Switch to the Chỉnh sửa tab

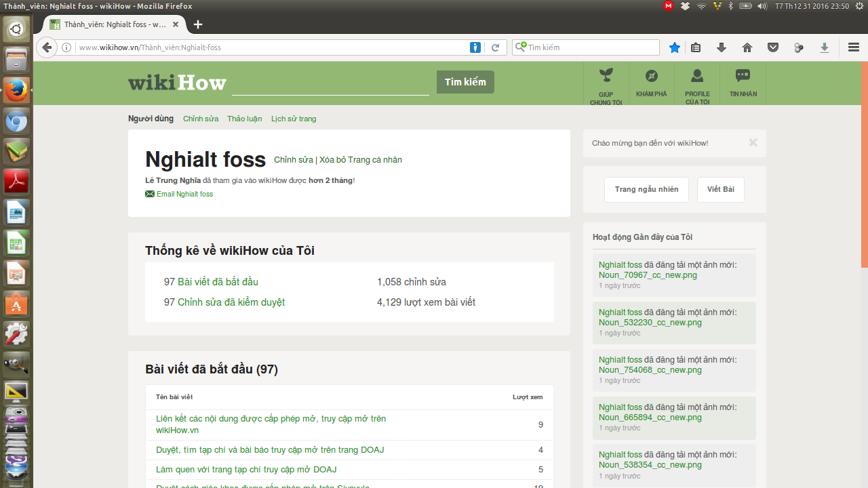pyautogui.click(x=201, y=119)
